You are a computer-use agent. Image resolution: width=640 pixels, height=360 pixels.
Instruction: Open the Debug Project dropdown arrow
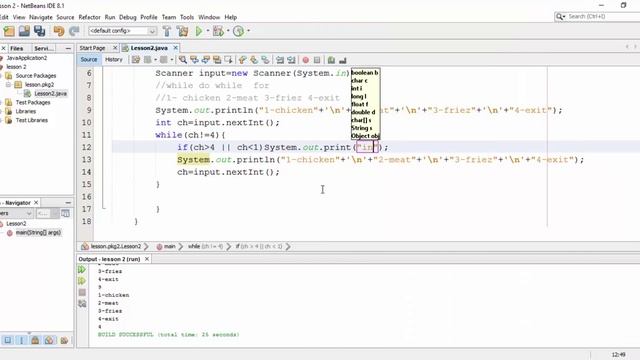[x=228, y=31]
